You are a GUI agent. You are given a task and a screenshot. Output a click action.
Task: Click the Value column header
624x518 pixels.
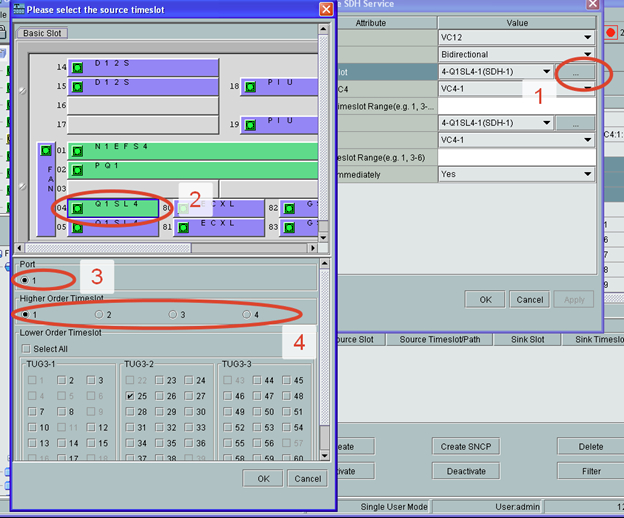pos(517,23)
